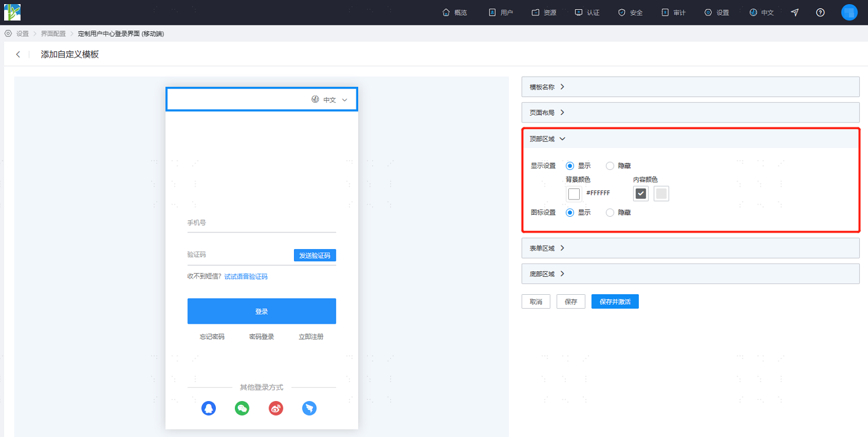Select 隐藏 for 图标设置
This screenshot has width=868, height=437.
[618, 212]
